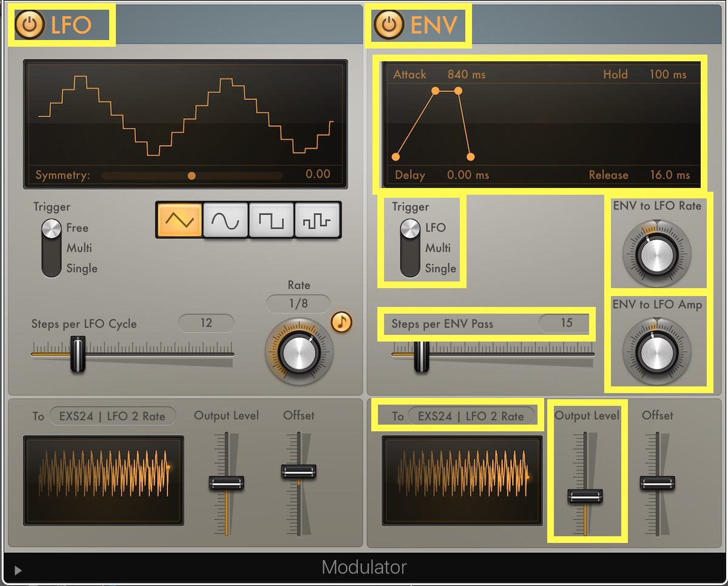Click the ENV Trigger switch

click(410, 248)
